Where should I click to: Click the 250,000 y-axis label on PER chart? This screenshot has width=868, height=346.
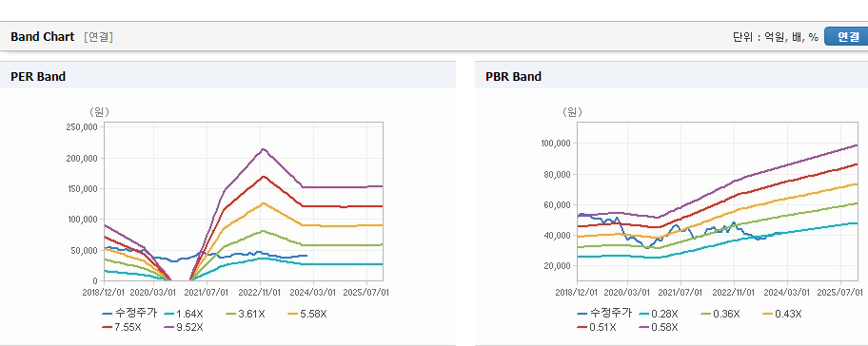click(x=82, y=126)
